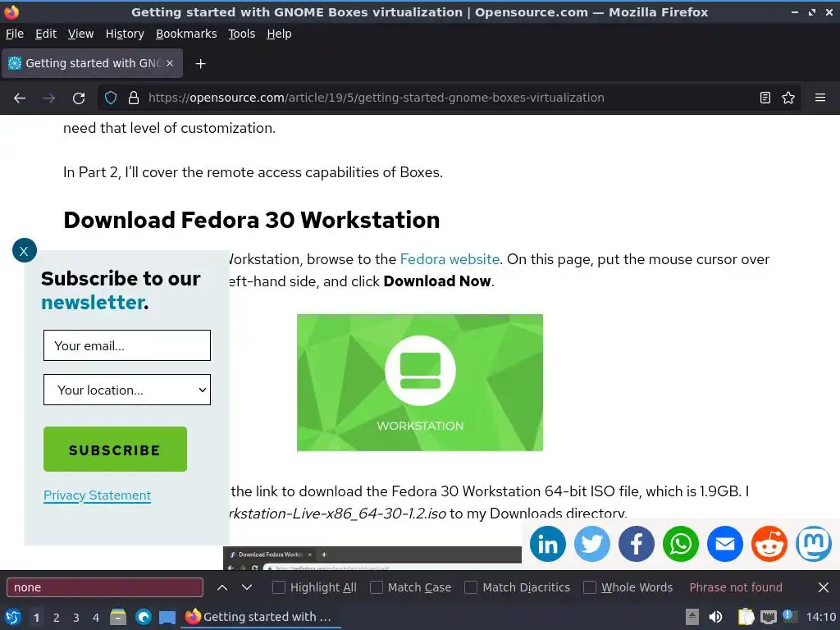Open a new tab with plus button
This screenshot has height=630, width=840.
[x=200, y=64]
